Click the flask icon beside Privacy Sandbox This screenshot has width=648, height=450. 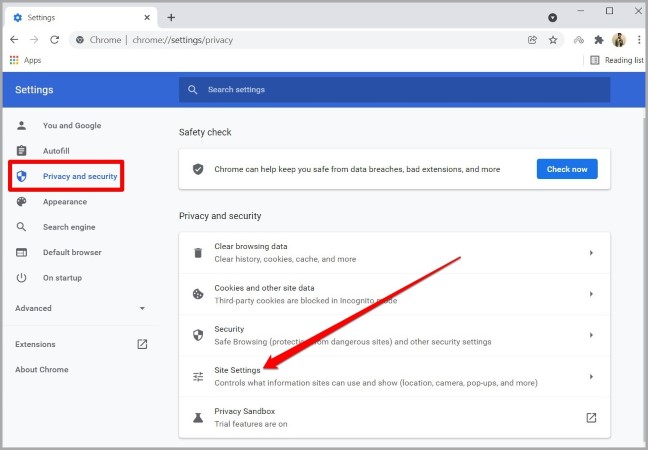(x=198, y=418)
